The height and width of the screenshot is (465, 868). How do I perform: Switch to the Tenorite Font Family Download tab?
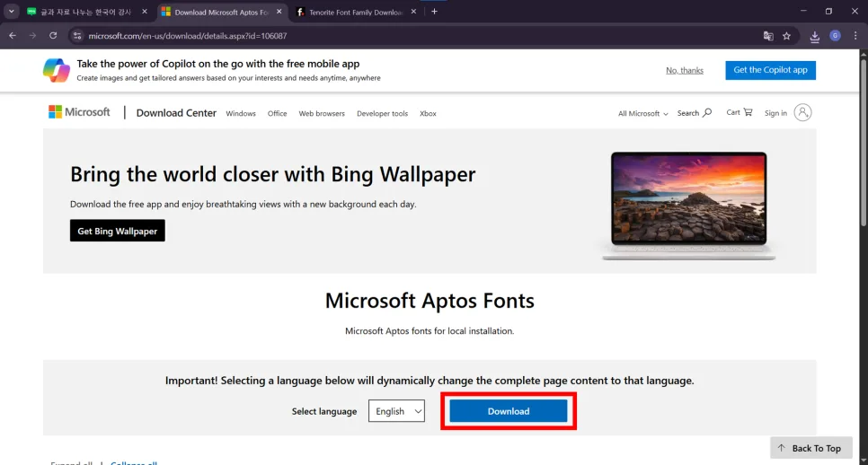click(357, 12)
